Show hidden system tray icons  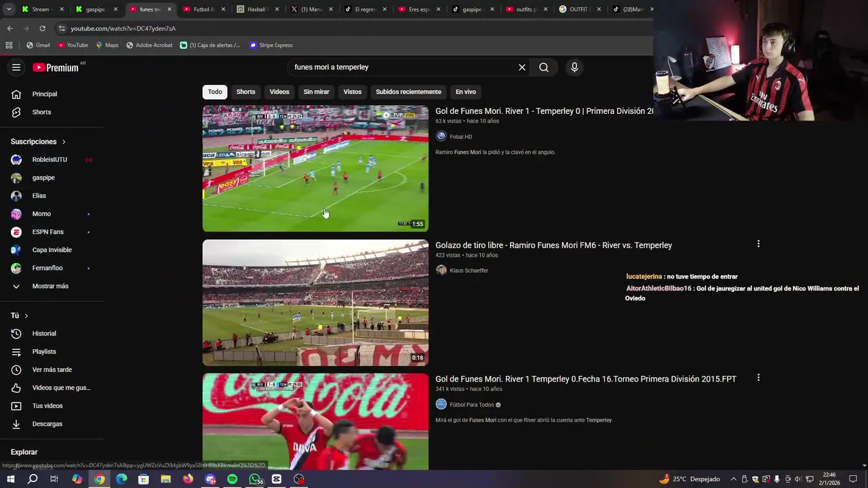pos(733,479)
